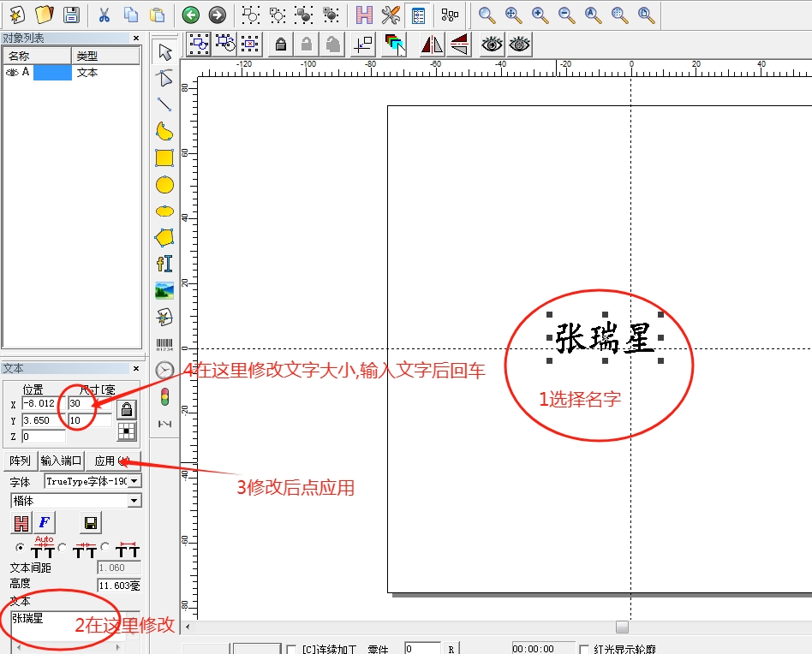
Task: Click the 名称 column header
Action: pos(38,56)
